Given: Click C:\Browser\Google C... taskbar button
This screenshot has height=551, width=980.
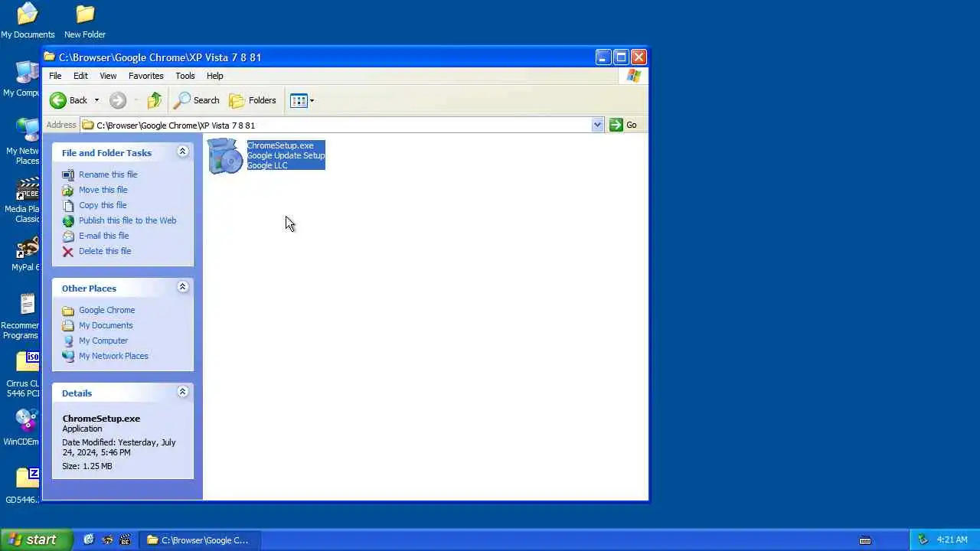Looking at the screenshot, I should (x=201, y=540).
